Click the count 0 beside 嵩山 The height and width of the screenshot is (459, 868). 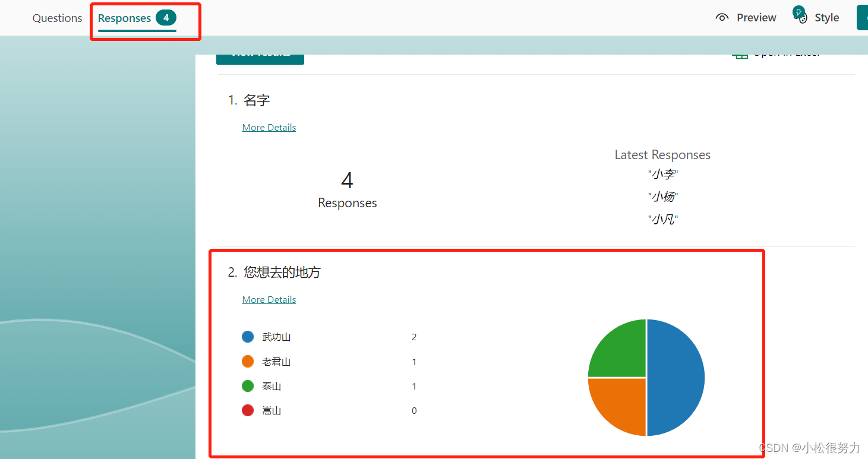[x=414, y=411]
